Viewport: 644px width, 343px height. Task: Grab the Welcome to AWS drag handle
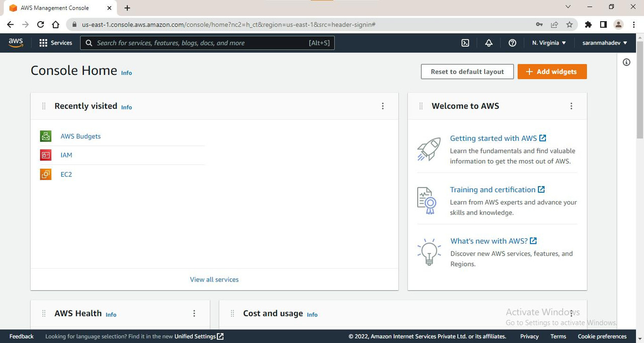click(x=421, y=106)
